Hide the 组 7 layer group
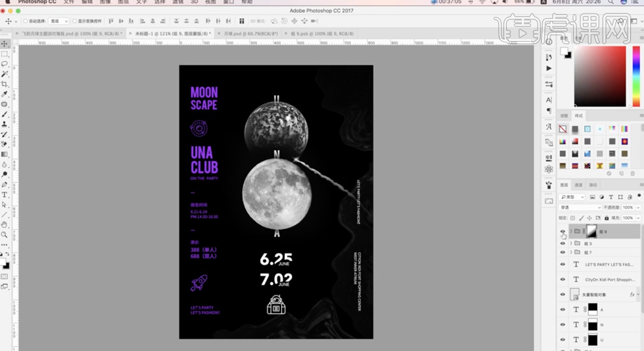This screenshot has height=351, width=644. [x=563, y=252]
